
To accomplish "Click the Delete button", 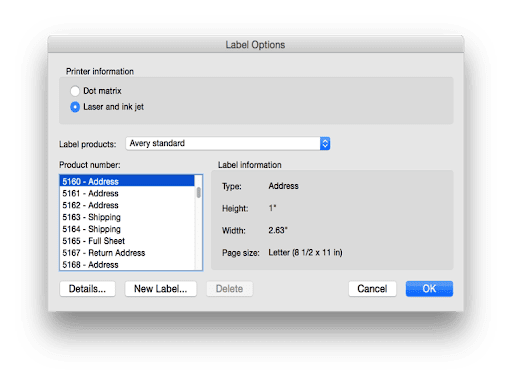I will [229, 289].
